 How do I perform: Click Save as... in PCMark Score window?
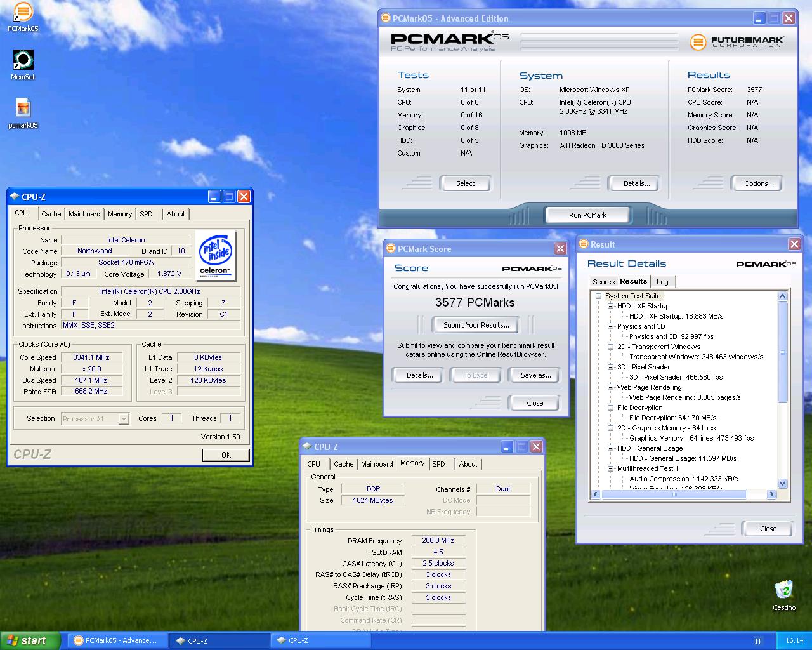tap(535, 375)
